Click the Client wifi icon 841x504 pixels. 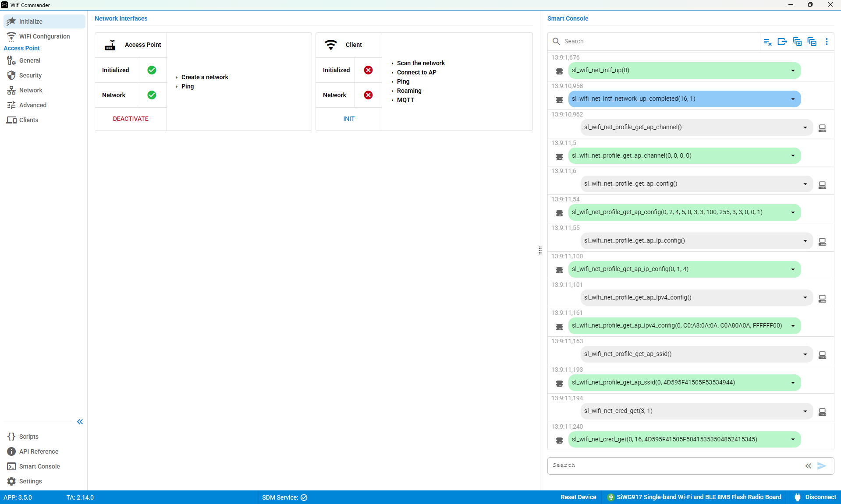pyautogui.click(x=331, y=45)
